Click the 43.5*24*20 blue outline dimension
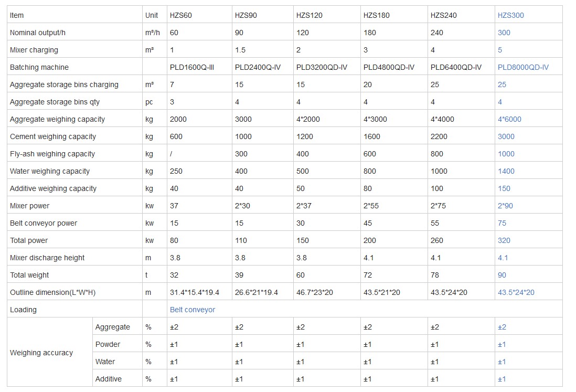This screenshot has width=576, height=392. [x=516, y=292]
